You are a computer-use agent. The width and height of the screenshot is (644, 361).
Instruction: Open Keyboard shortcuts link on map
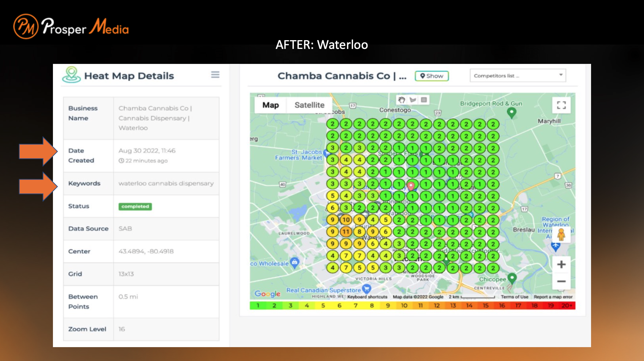[x=367, y=297]
